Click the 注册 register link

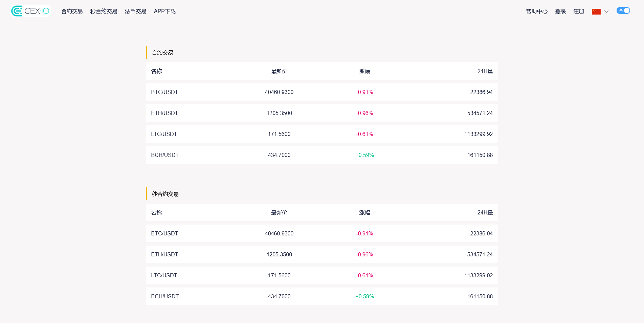tap(579, 11)
